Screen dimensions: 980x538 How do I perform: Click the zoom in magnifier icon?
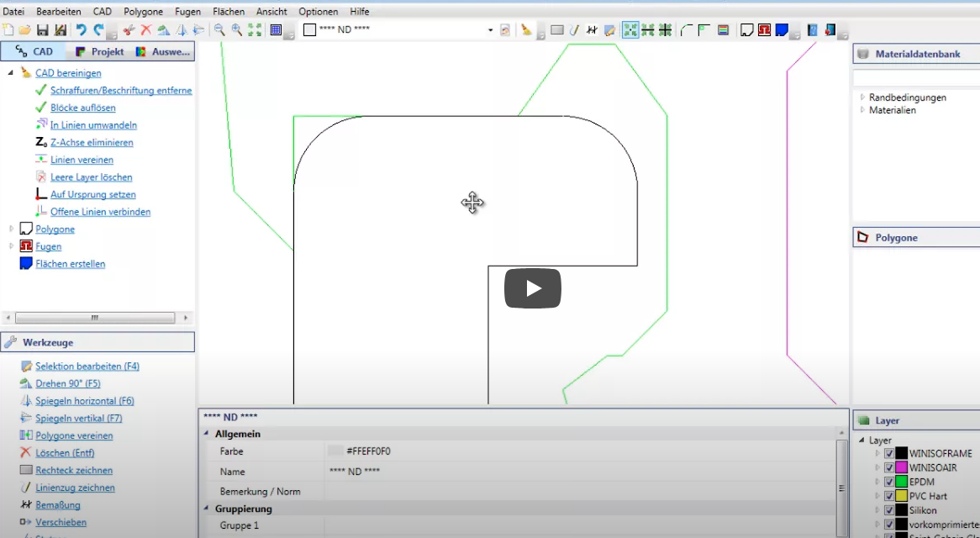237,30
